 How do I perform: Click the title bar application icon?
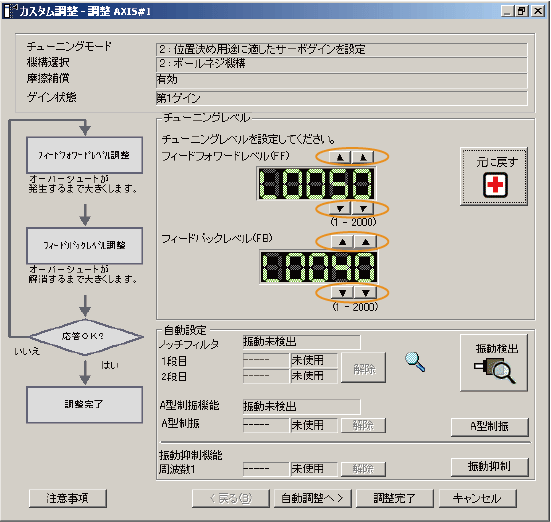click(9, 11)
